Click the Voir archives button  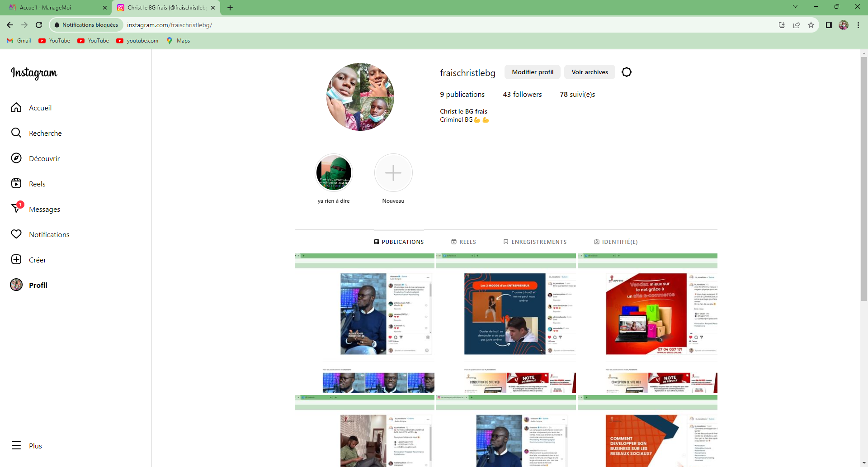coord(589,72)
